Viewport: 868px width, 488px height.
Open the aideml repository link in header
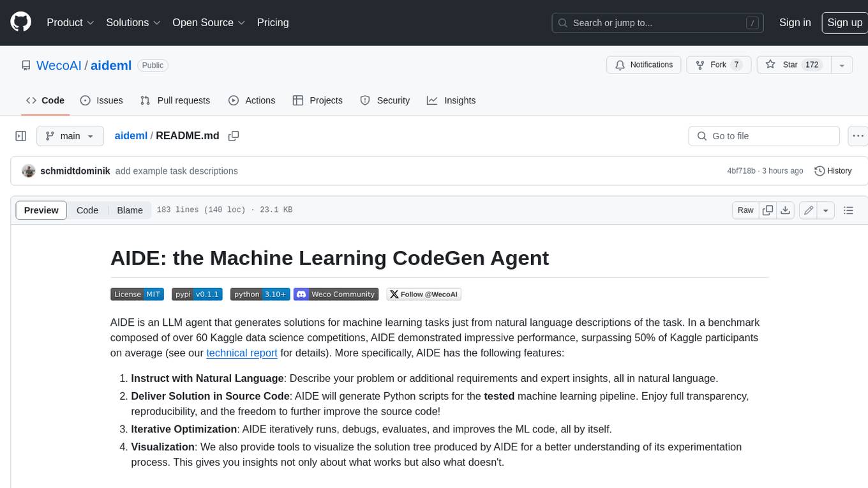(111, 65)
